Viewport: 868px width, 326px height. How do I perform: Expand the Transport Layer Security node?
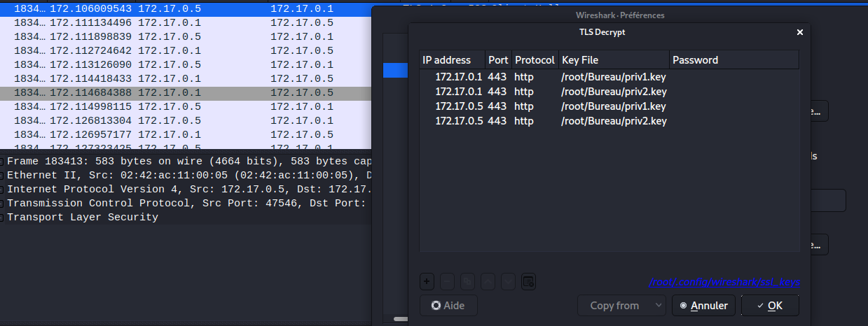point(4,218)
